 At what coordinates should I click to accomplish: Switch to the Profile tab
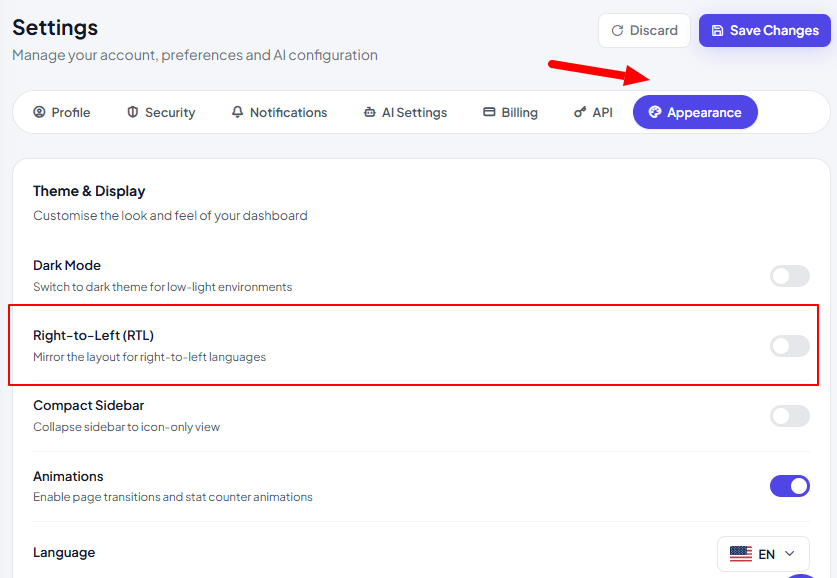(62, 112)
